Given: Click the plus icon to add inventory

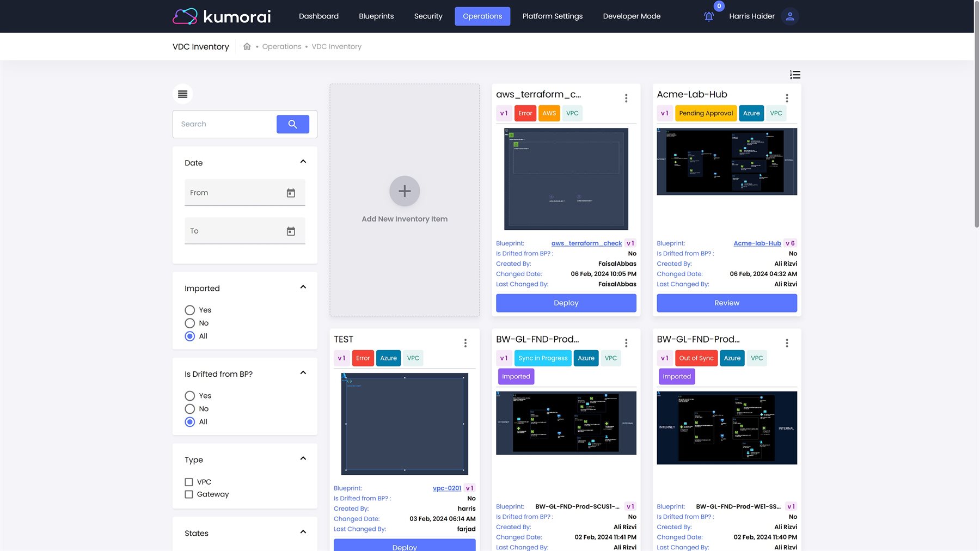Looking at the screenshot, I should 405,191.
